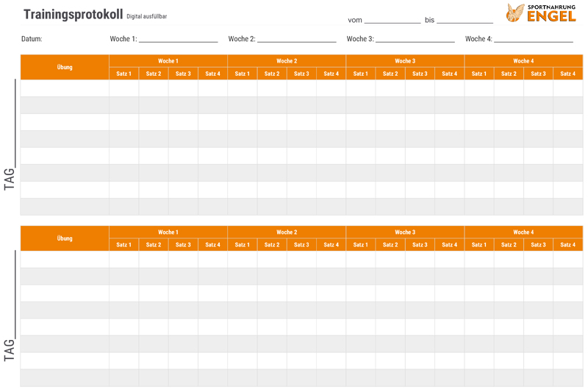The image size is (588, 390).
Task: Focus the Woche 3 date line field
Action: [415, 38]
